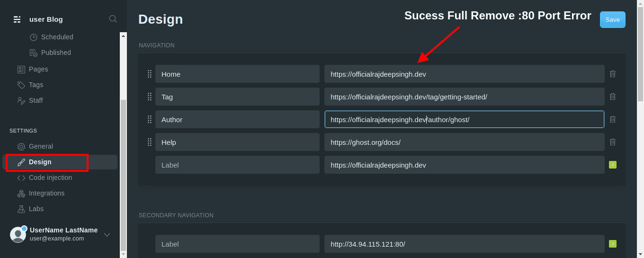Viewport: 644px width, 258px height.
Task: Edit the ghost.org/docs URL field
Action: [x=465, y=142]
